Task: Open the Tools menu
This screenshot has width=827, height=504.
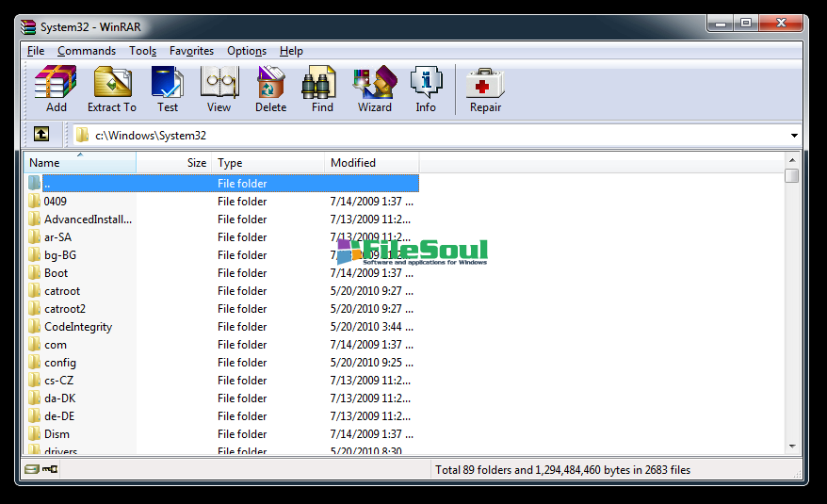Action: [x=142, y=51]
